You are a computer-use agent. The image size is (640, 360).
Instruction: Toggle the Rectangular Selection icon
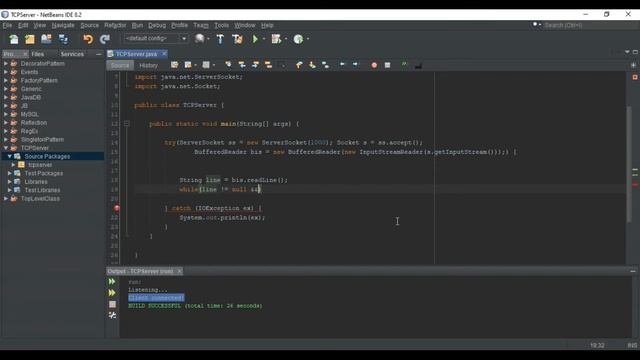click(x=282, y=65)
